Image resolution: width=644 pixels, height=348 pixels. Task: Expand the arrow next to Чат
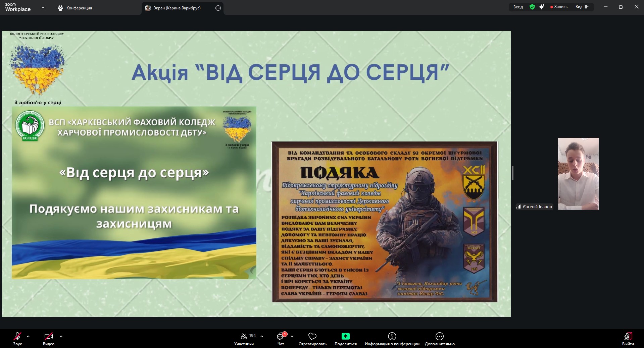[292, 336]
